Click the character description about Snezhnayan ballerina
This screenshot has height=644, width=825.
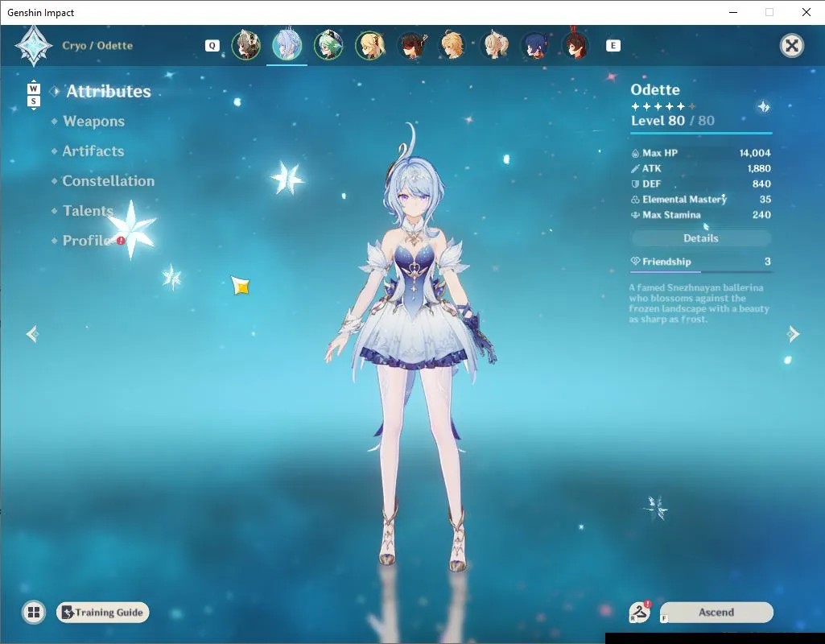point(699,303)
